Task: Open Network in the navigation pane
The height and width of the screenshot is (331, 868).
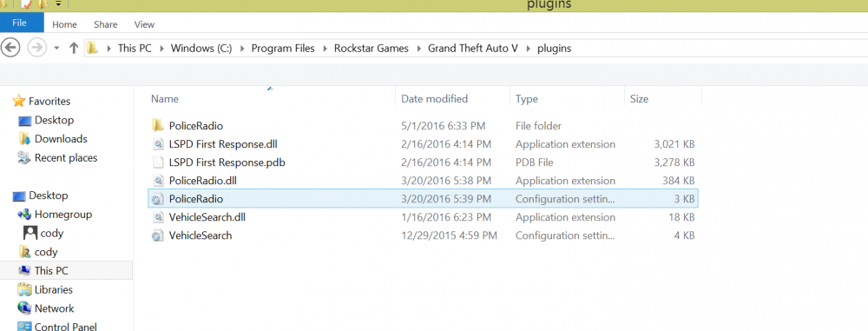Action: click(54, 308)
